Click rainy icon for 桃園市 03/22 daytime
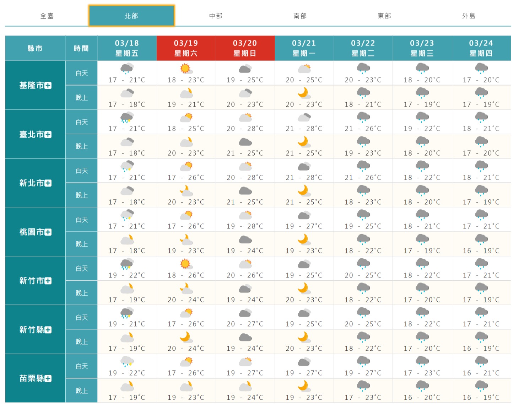This screenshot has width=524, height=420. (363, 215)
